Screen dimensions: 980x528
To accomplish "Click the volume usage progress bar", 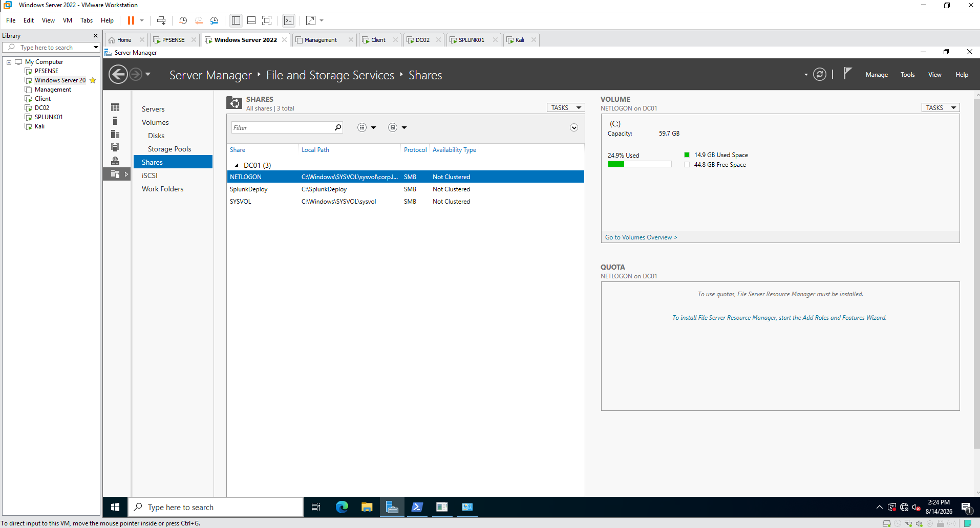I will click(640, 164).
